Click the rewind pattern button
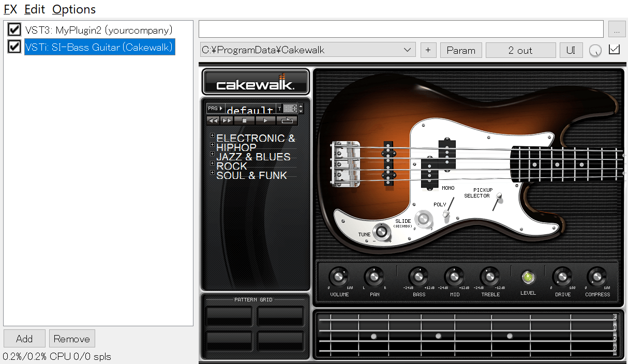 click(213, 120)
